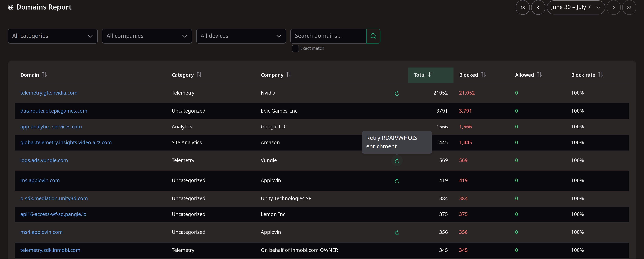The width and height of the screenshot is (644, 259).
Task: Select company cell Lemon Inc
Action: (x=273, y=214)
